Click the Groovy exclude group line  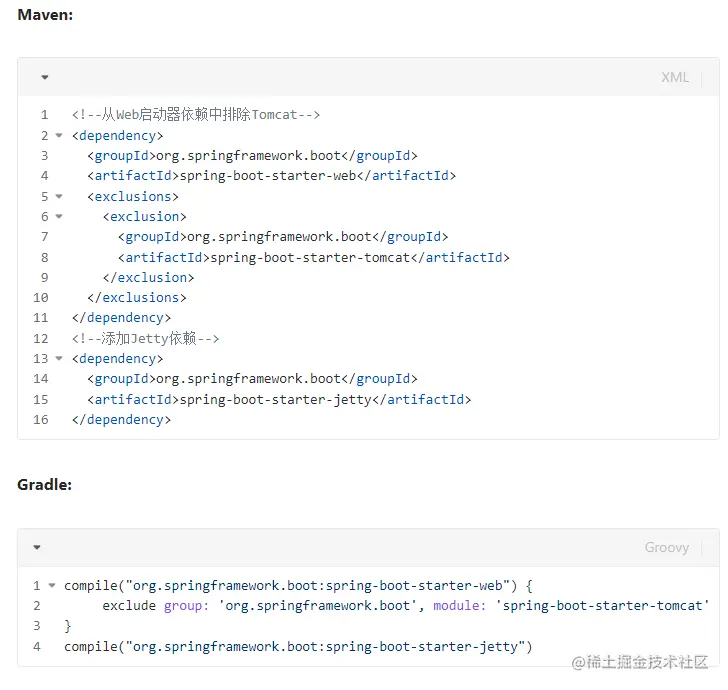click(406, 606)
